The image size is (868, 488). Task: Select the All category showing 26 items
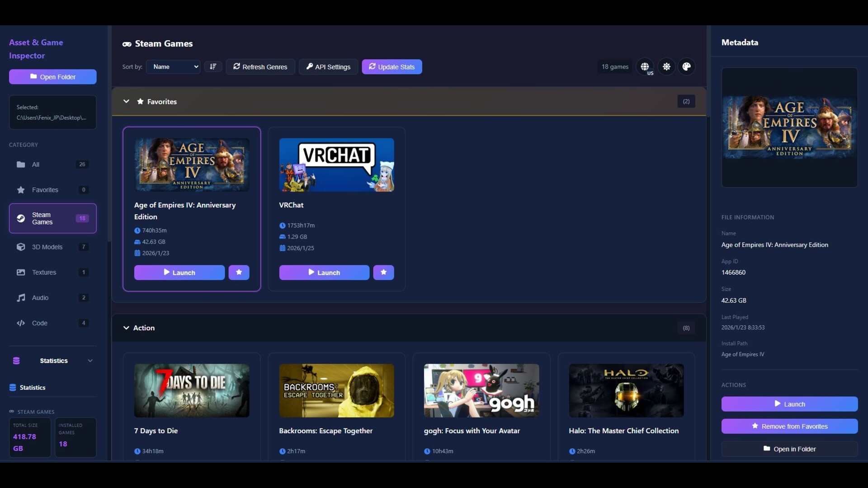pos(52,164)
